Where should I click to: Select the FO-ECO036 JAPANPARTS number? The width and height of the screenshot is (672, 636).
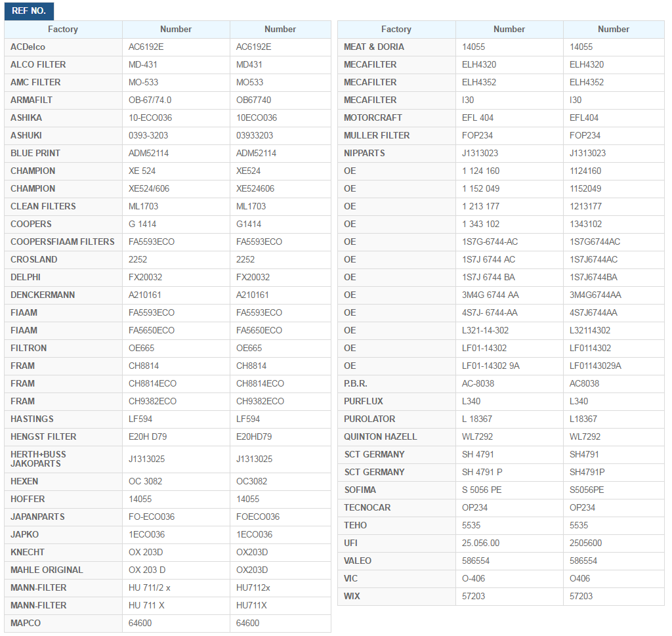point(152,517)
